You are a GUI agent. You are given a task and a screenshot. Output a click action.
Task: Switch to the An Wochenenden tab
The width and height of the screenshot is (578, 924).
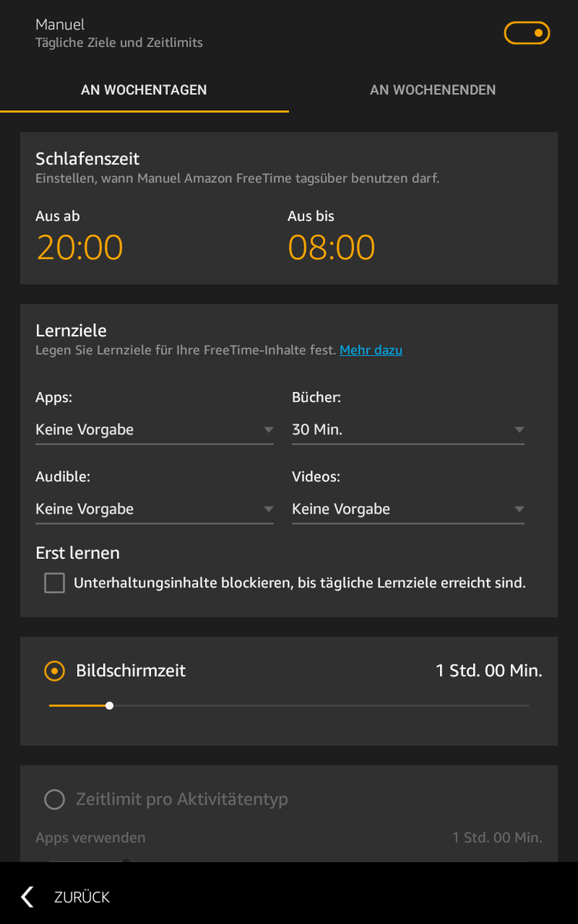coord(432,90)
